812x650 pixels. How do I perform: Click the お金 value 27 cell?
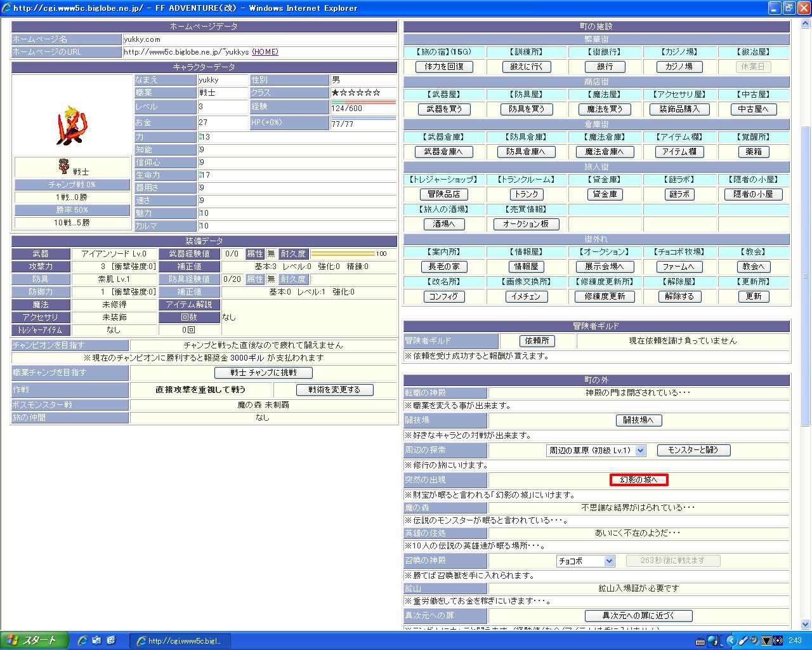click(x=223, y=122)
